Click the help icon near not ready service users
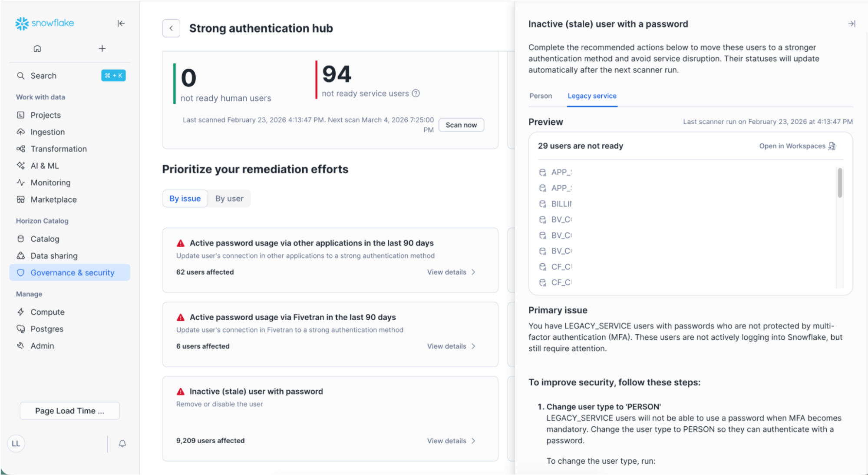 click(x=416, y=93)
